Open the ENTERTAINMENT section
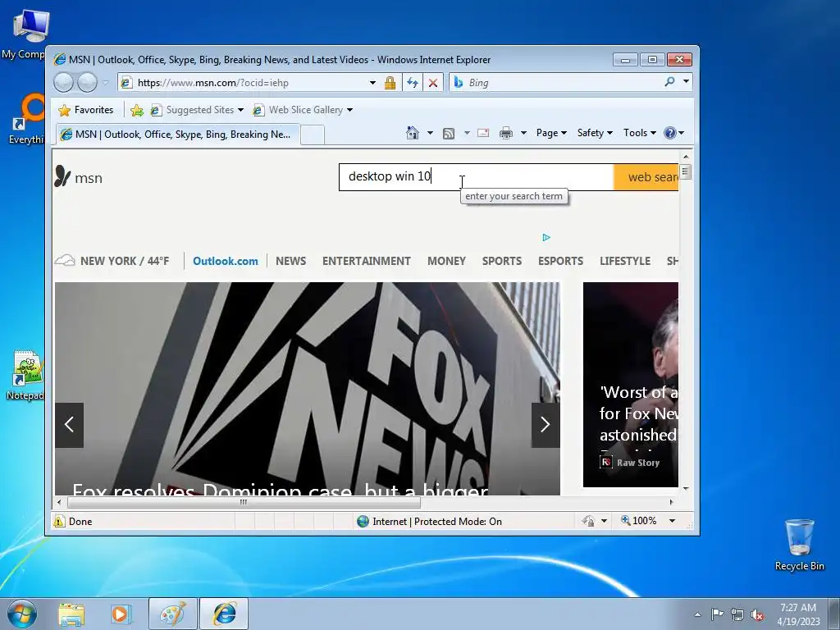 tap(367, 261)
